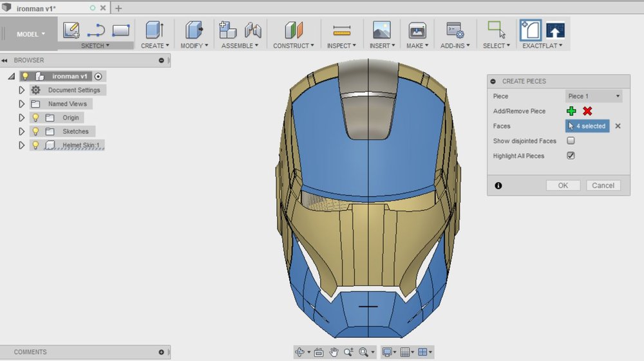Screen dimensions: 644x361
Task: Click the Modify press-pull icon
Action: pyautogui.click(x=194, y=30)
